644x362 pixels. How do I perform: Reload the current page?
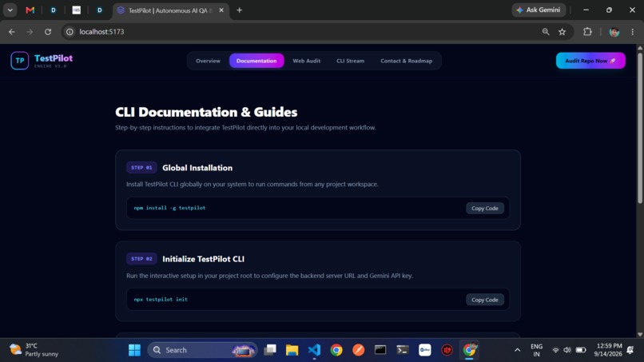[x=48, y=32]
